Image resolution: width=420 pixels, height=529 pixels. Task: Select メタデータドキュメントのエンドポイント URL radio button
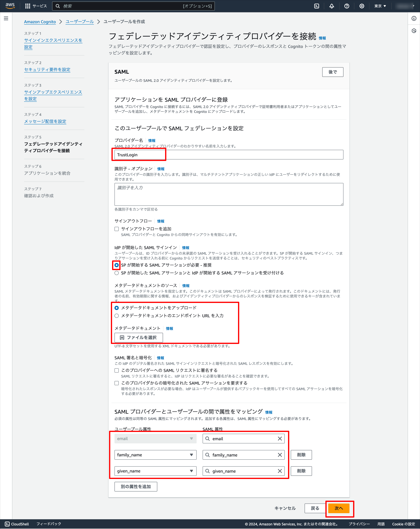click(x=116, y=316)
